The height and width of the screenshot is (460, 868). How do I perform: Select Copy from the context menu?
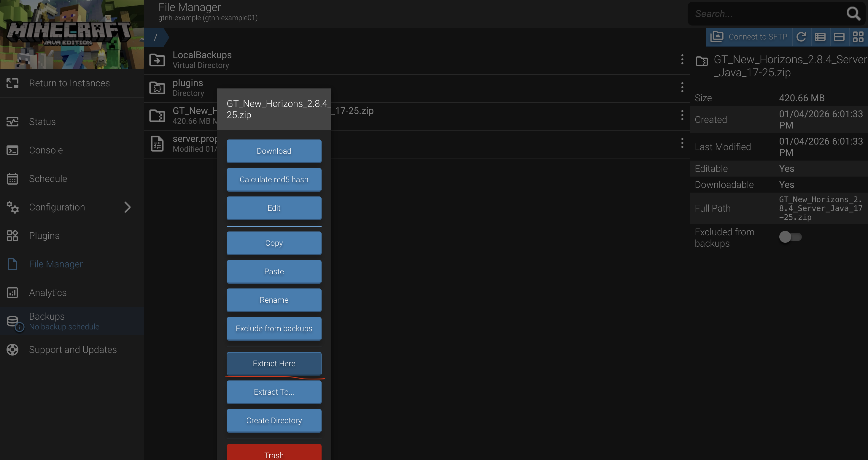pyautogui.click(x=274, y=243)
